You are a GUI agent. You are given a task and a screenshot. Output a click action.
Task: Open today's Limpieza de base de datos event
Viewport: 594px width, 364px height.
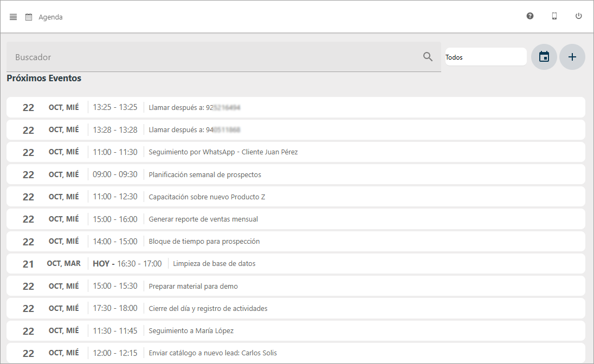[x=214, y=264]
